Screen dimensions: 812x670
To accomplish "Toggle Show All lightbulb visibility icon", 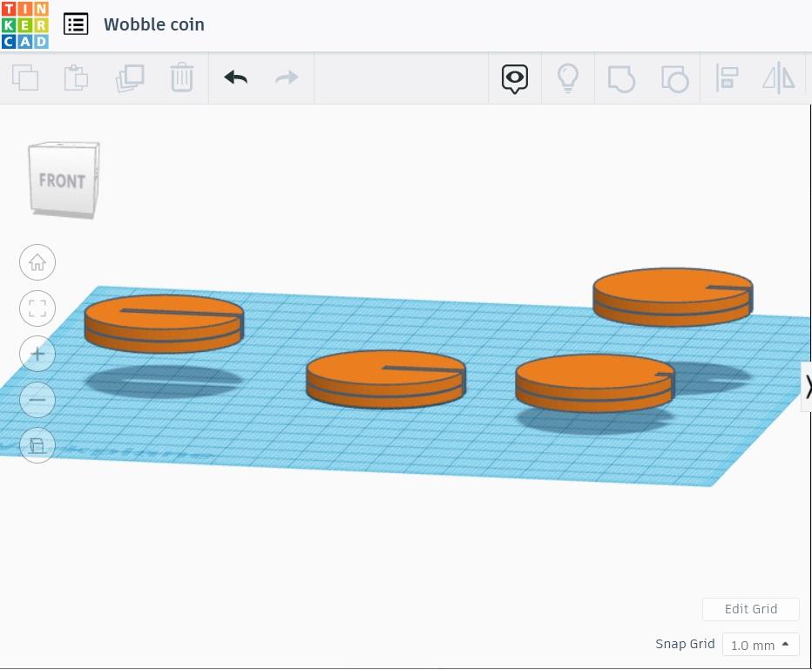I will [567, 78].
